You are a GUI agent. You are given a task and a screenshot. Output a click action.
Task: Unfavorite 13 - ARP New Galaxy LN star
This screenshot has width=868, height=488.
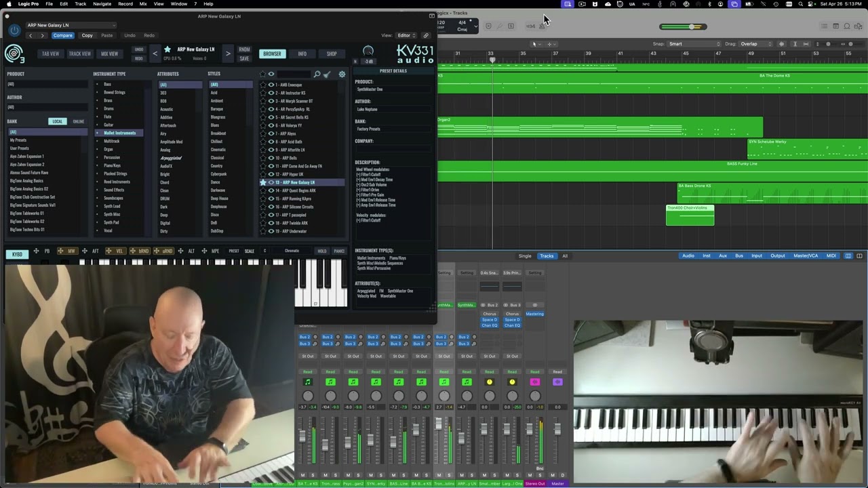(263, 182)
